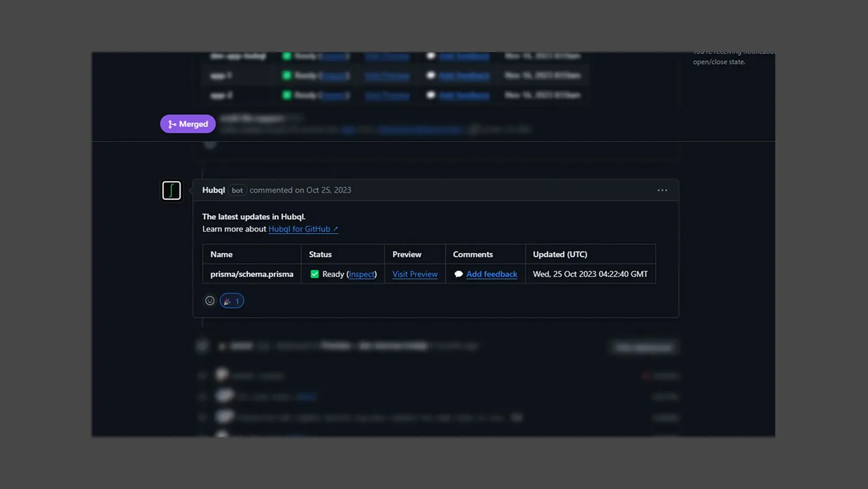This screenshot has width=868, height=489.
Task: Click the green Ready check mark icon
Action: 314,274
